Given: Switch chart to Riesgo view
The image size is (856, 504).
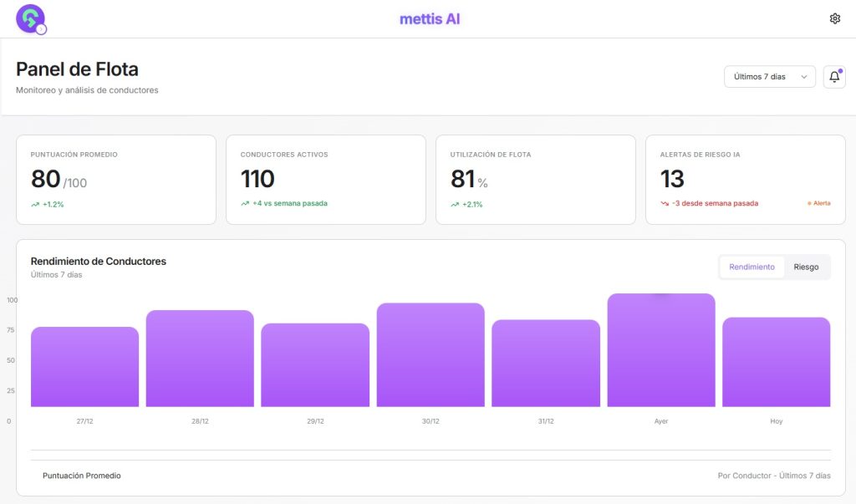Looking at the screenshot, I should 806,267.
